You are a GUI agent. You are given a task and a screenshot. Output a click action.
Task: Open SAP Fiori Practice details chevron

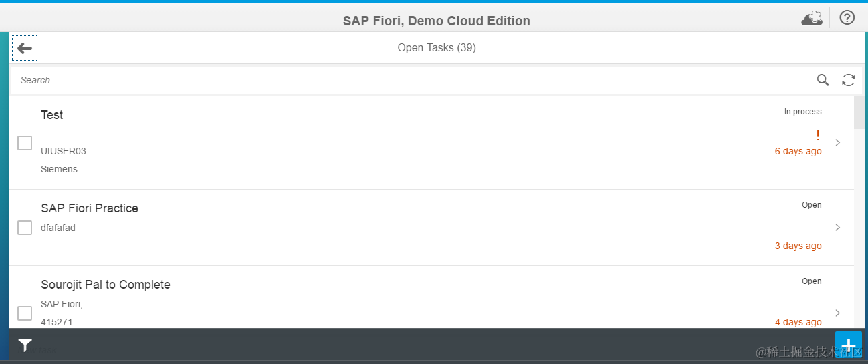[x=837, y=228]
